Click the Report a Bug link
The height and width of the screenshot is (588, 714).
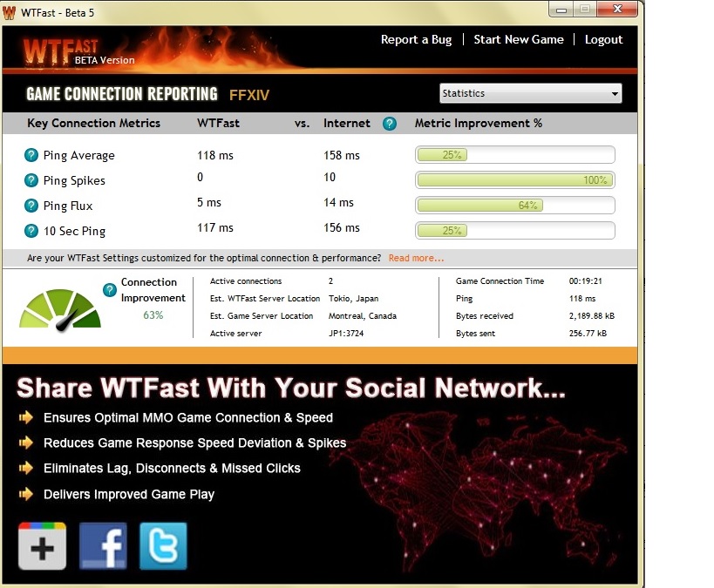(x=416, y=39)
